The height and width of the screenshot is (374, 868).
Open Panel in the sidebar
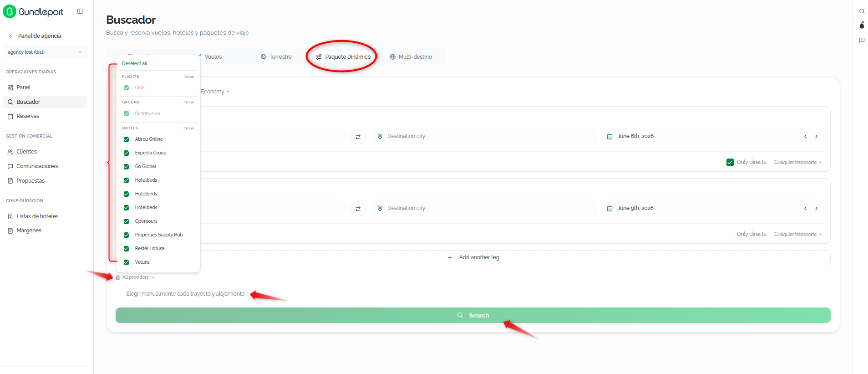click(x=45, y=87)
